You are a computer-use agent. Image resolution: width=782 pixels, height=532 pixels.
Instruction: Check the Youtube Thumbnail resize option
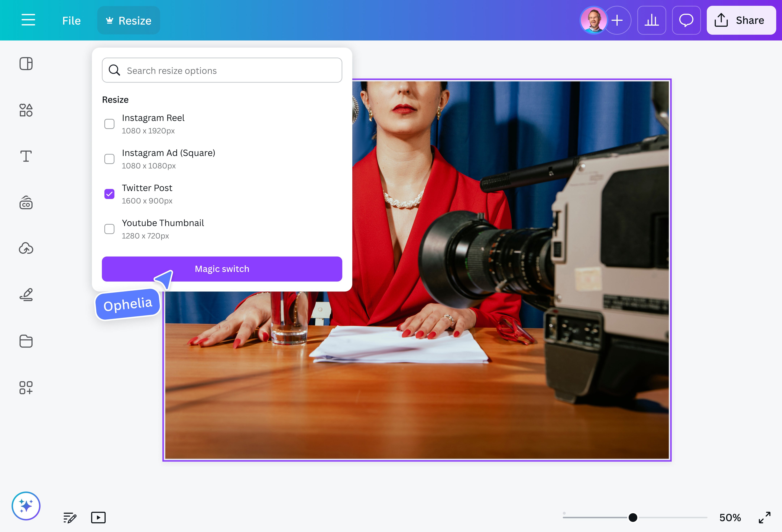(x=109, y=229)
